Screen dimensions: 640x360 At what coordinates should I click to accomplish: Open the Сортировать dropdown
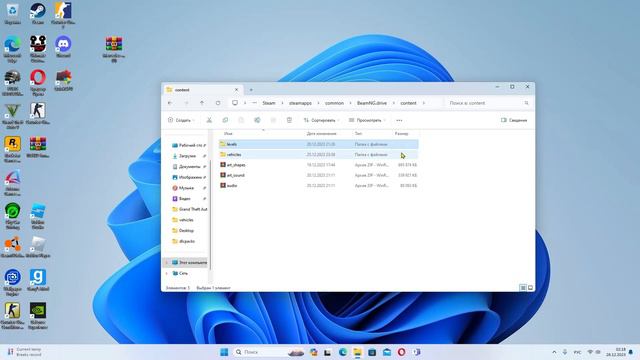coord(321,120)
